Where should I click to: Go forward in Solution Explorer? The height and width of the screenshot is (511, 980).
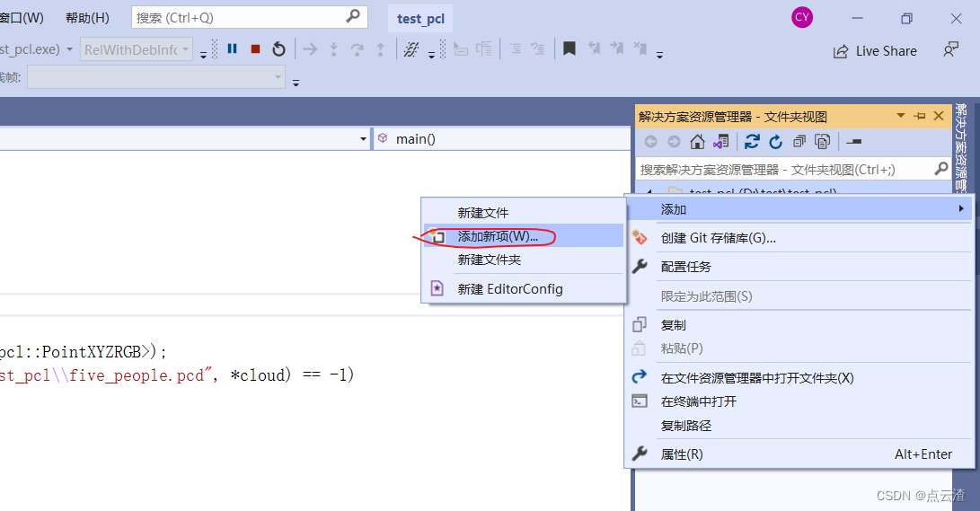[x=674, y=142]
